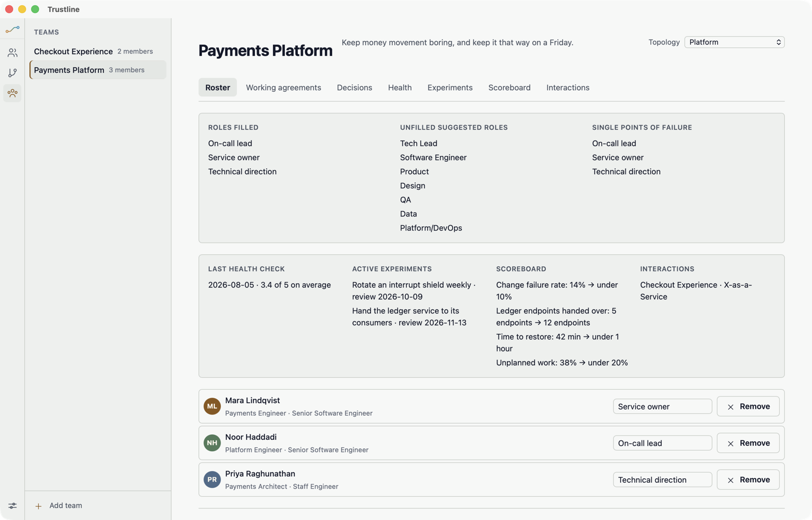The width and height of the screenshot is (812, 520).
Task: Open the people view in the sidebar
Action: click(12, 52)
